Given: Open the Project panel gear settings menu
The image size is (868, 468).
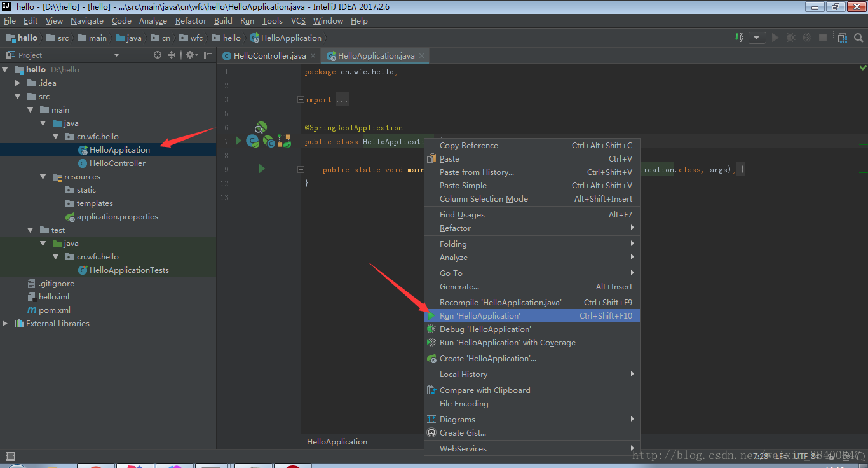Looking at the screenshot, I should [191, 55].
